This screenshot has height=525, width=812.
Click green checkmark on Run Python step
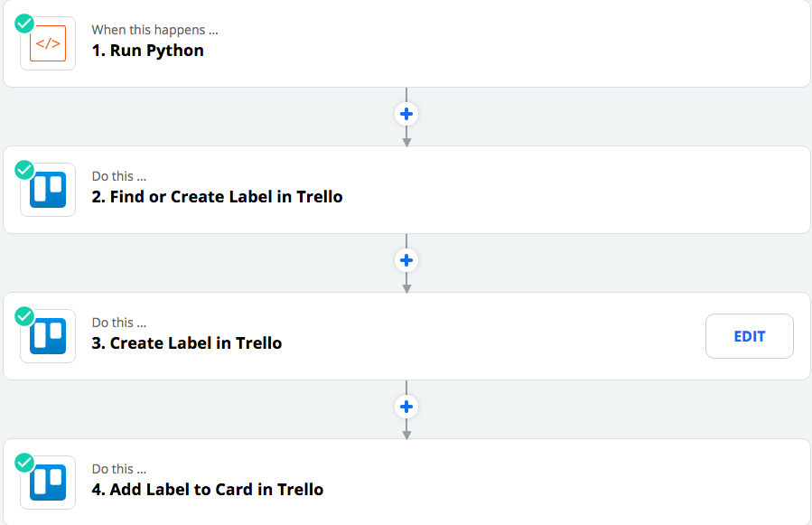tap(24, 23)
